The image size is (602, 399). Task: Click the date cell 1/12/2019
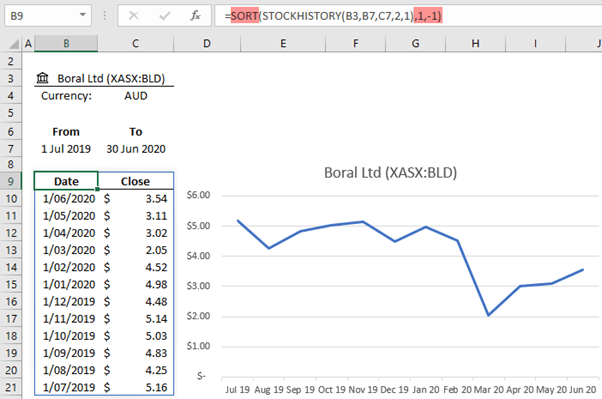(x=66, y=301)
